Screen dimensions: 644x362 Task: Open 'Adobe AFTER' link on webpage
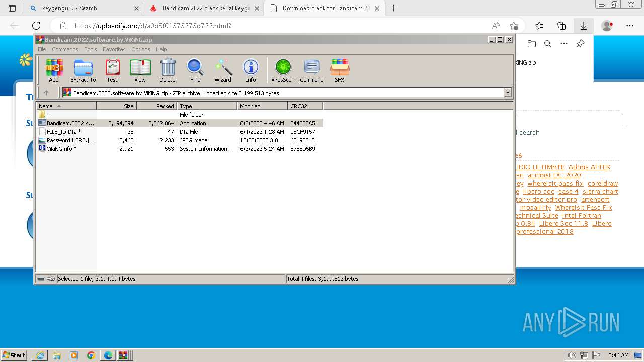click(589, 167)
